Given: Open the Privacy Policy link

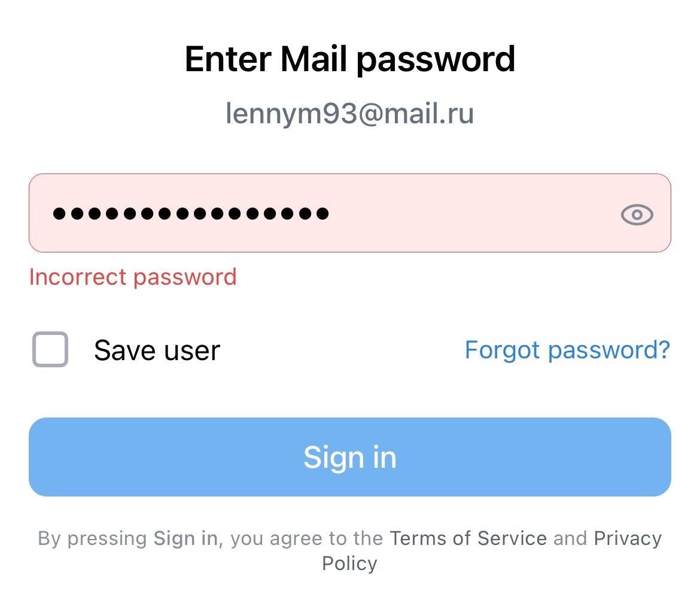Looking at the screenshot, I should click(x=627, y=538).
